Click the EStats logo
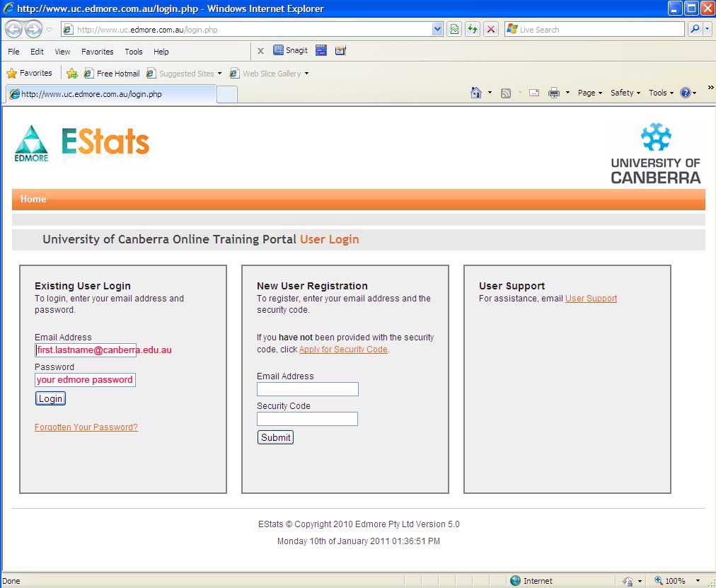 pos(105,141)
